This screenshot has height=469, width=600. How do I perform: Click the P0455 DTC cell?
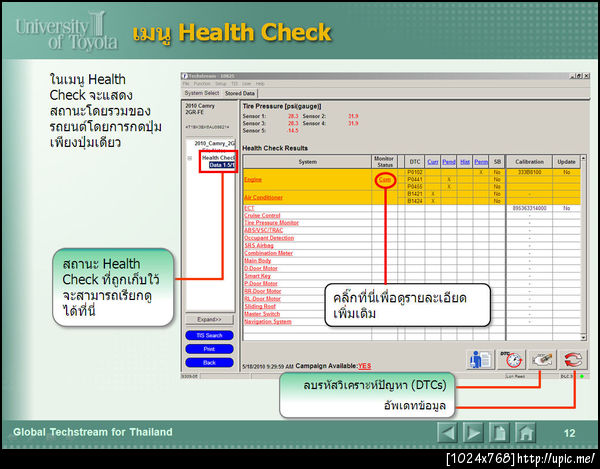tap(415, 187)
